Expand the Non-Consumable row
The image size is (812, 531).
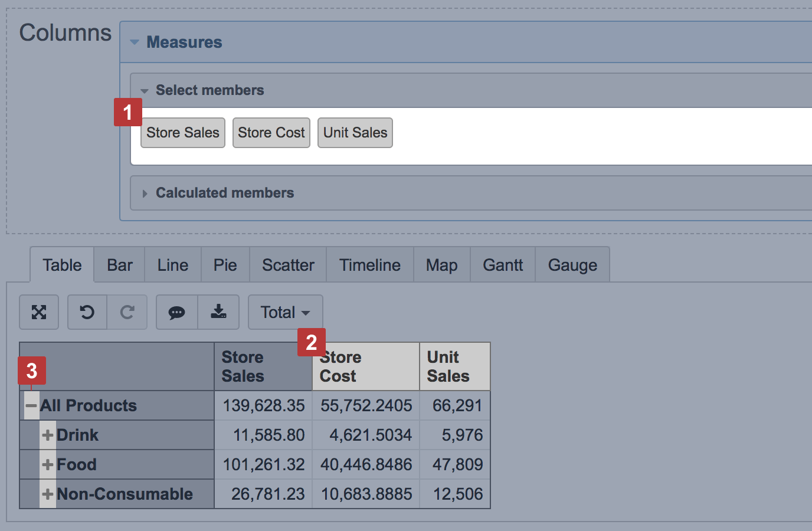tap(48, 494)
